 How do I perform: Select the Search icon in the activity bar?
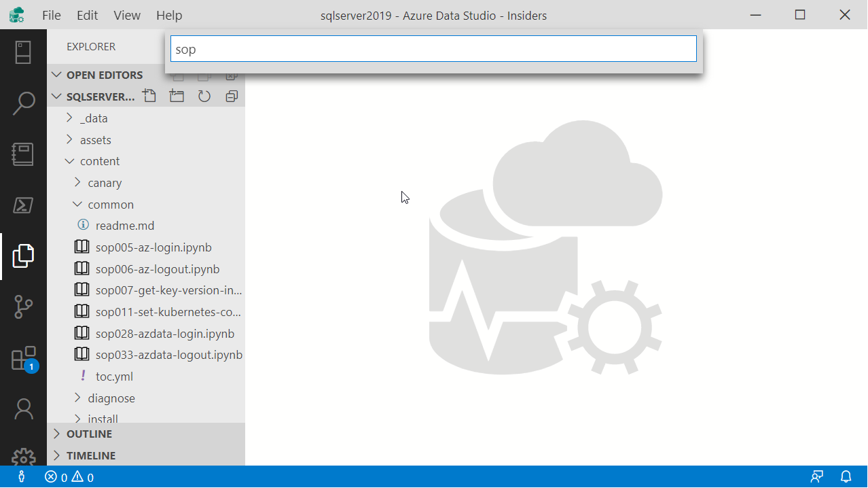point(24,102)
